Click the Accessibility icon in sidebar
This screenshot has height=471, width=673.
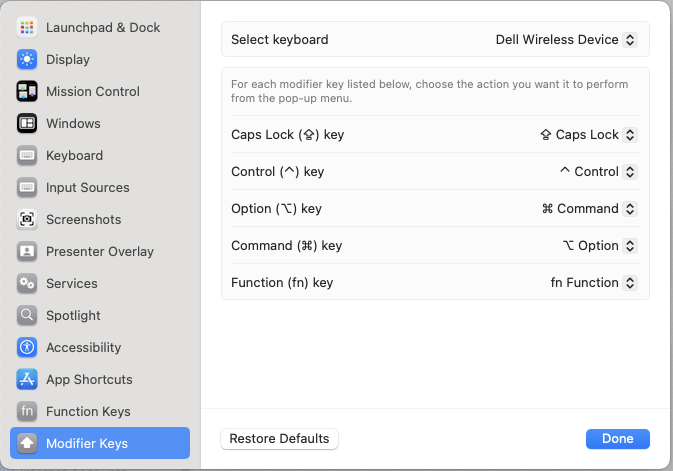pyautogui.click(x=27, y=347)
